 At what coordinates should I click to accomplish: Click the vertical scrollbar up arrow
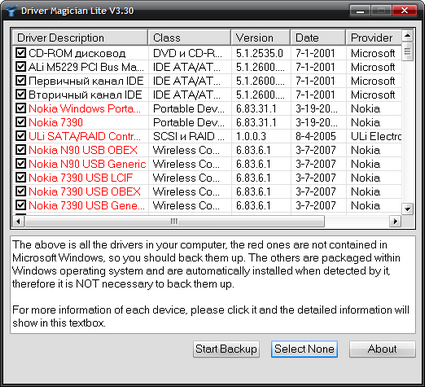coord(407,35)
